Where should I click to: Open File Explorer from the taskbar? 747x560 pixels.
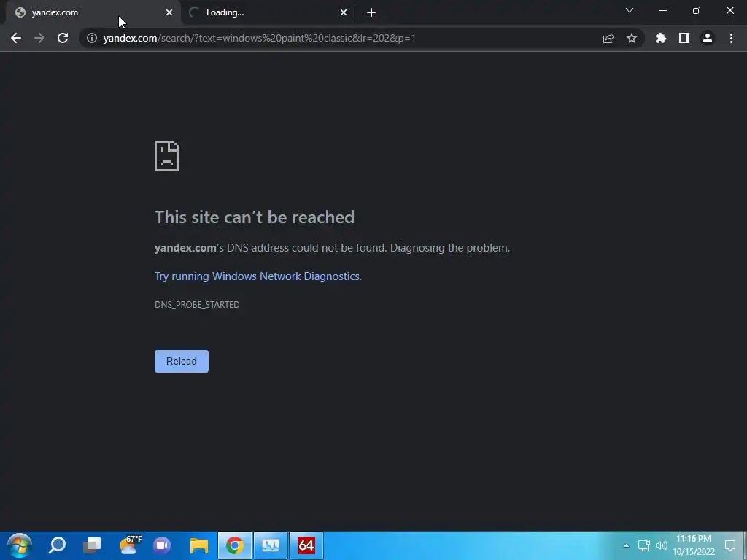pos(199,545)
